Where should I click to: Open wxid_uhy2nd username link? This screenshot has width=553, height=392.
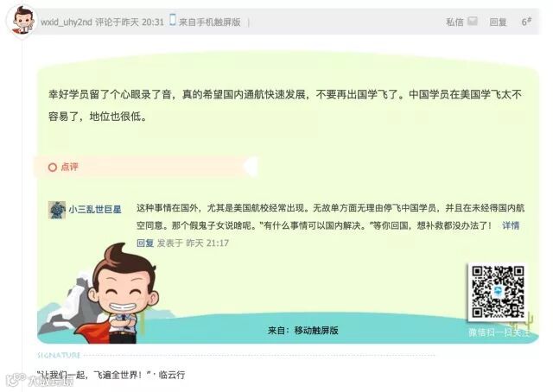(67, 22)
